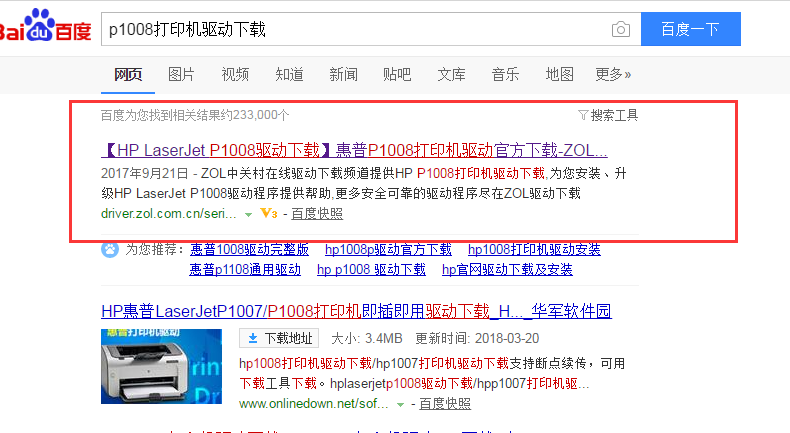Viewport: 790px width, 433px height.
Task: Open the 地图 tab
Action: [559, 74]
